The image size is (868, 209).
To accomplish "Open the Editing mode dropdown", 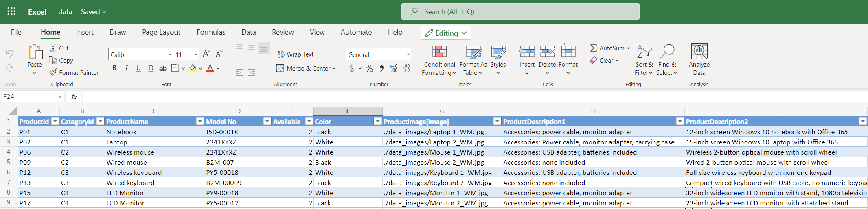I will tap(446, 33).
